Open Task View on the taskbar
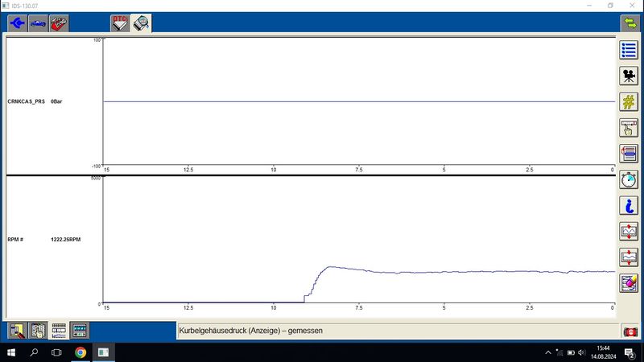644x362 pixels. [x=56, y=352]
